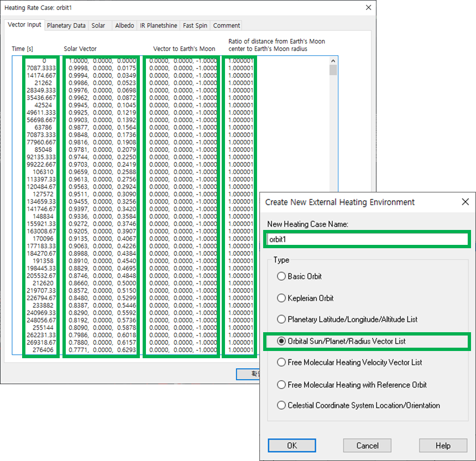Go to the Fast Spin tab
The height and width of the screenshot is (461, 476).
[195, 25]
